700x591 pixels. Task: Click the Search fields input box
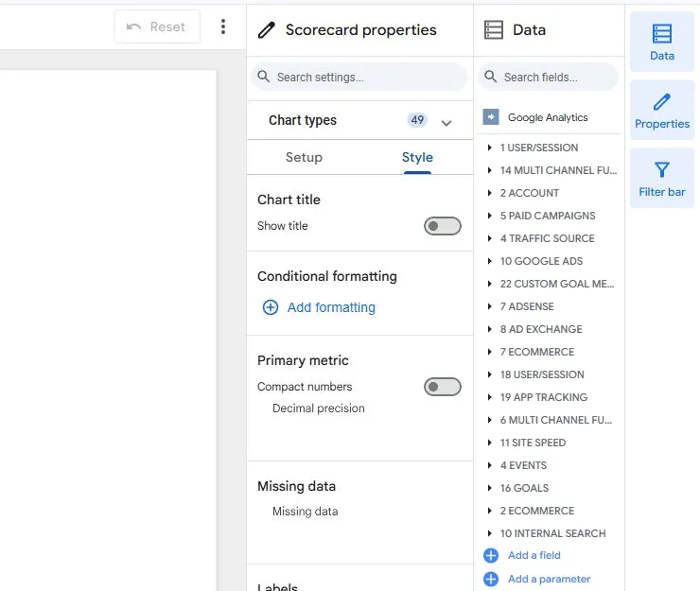click(549, 77)
